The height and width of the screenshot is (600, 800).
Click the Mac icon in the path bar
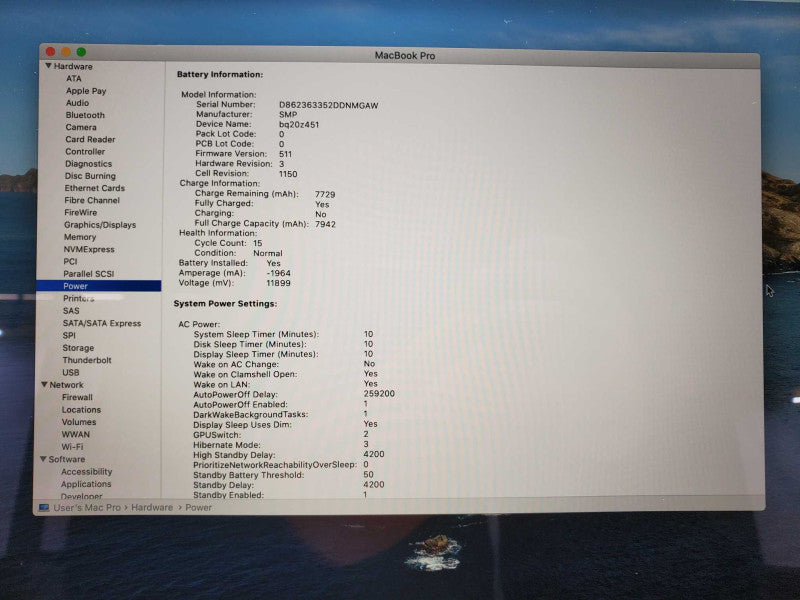pos(44,507)
